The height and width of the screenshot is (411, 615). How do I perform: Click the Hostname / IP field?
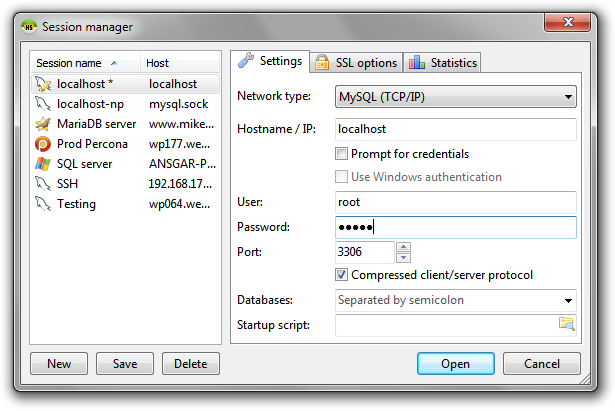click(455, 129)
